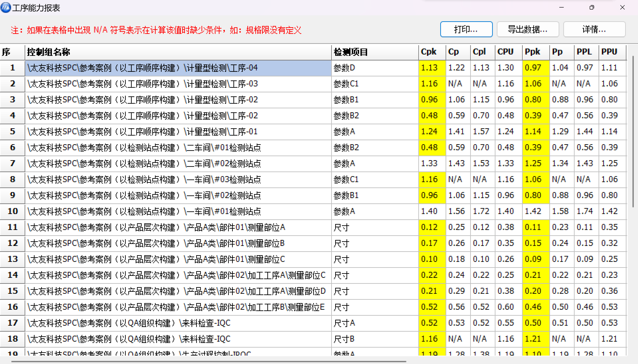Select row 11 for 测量部位A 尺寸
The height and width of the screenshot is (364, 638).
click(x=175, y=227)
